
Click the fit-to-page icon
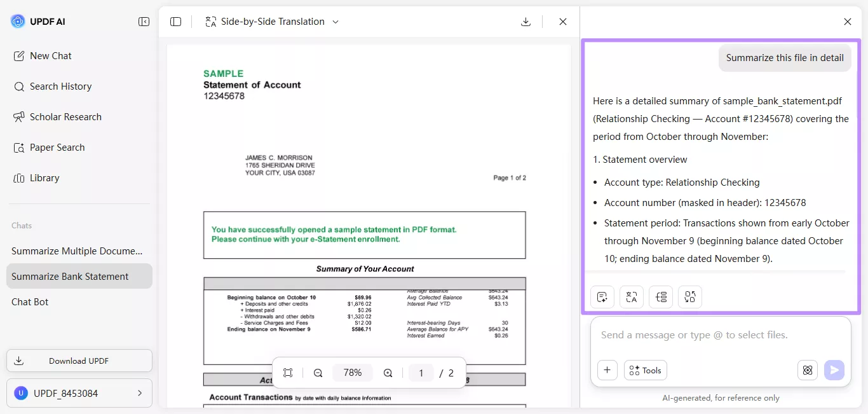coord(288,373)
